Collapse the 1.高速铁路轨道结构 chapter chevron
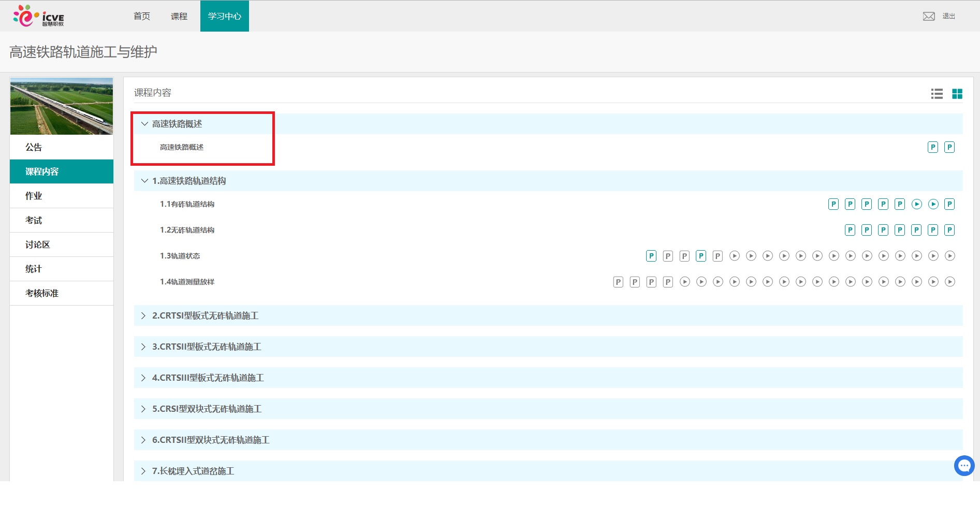The height and width of the screenshot is (518, 980). pos(144,181)
